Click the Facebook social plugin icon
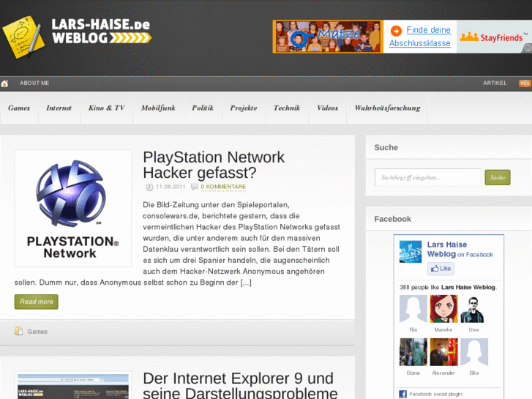Screen dimensions: 532x399 coord(402,394)
